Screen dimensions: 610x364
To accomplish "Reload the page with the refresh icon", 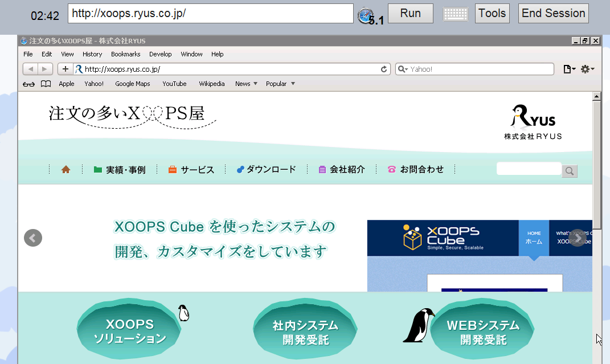I will [x=384, y=69].
